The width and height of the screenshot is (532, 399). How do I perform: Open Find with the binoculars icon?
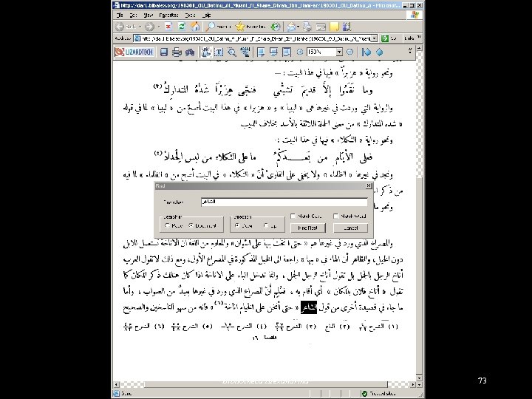[x=190, y=52]
